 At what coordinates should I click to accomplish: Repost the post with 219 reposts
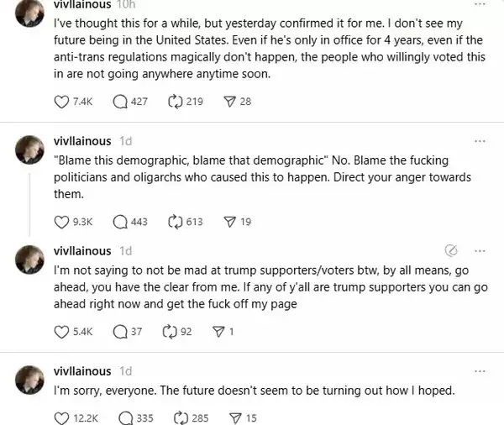176,102
